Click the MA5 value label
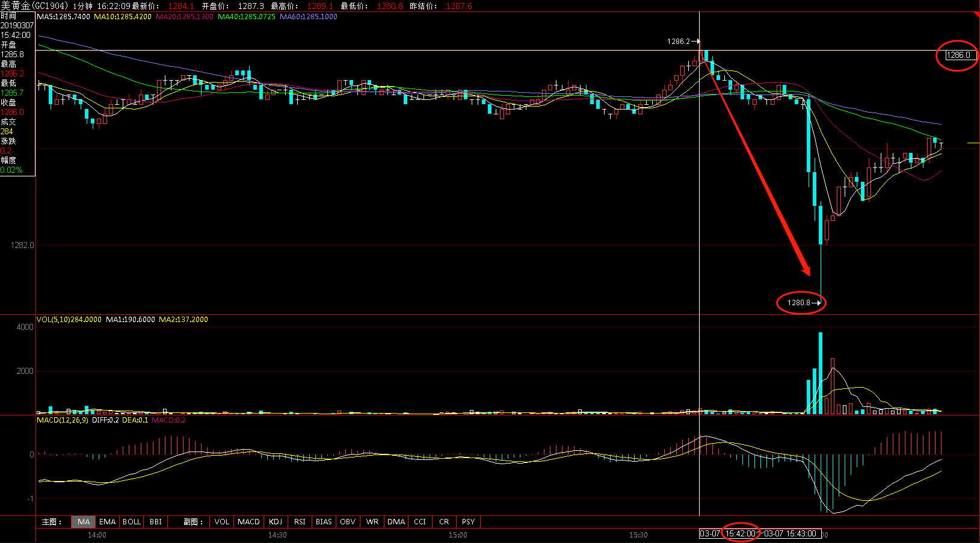The image size is (980, 543). coord(63,17)
